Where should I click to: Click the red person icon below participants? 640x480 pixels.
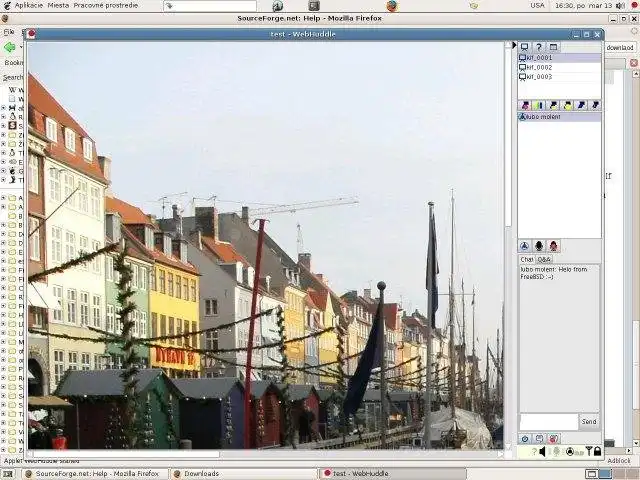point(553,246)
